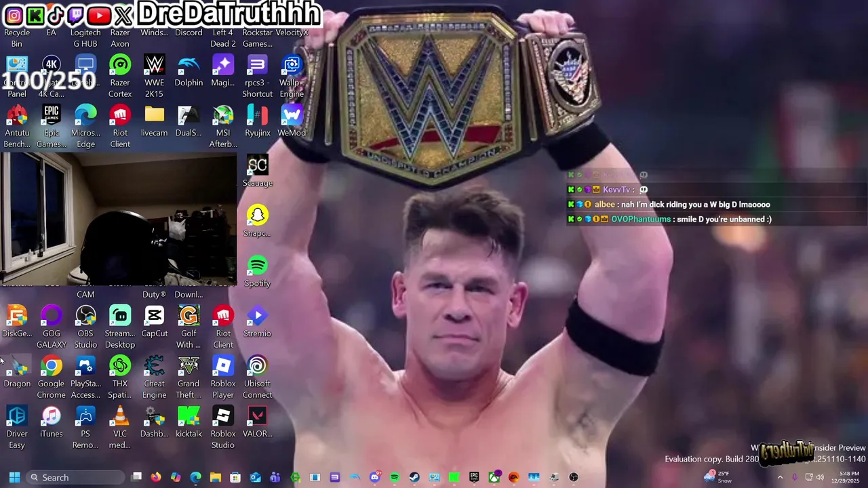Open the Dragon desktop shortcut

17,372
